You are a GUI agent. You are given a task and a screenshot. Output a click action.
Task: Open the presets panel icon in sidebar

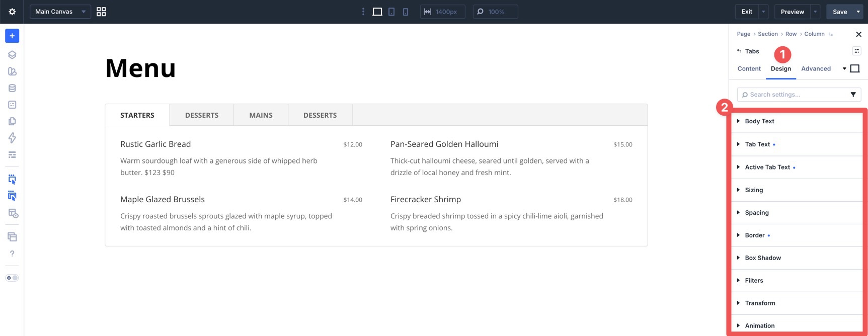coord(12,105)
